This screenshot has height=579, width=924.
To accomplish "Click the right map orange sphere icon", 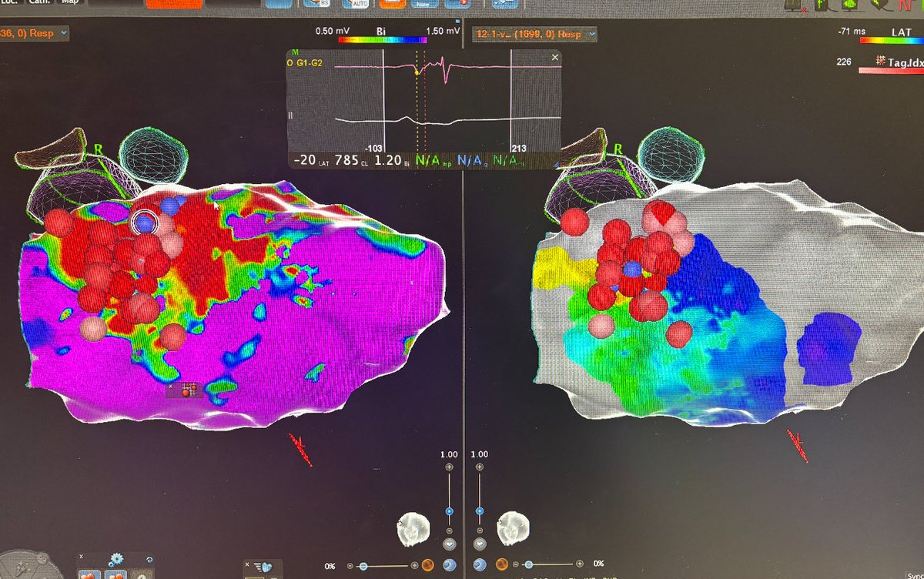I will point(502,565).
